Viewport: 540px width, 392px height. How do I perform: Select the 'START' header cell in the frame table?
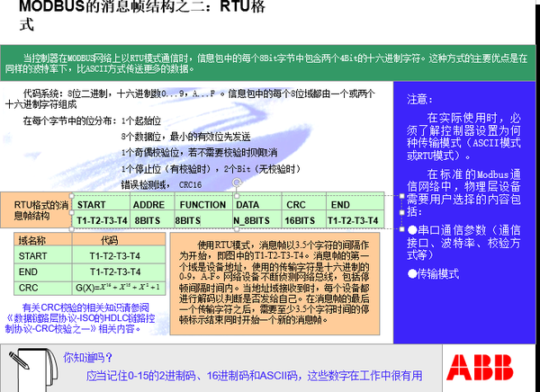[x=101, y=202]
